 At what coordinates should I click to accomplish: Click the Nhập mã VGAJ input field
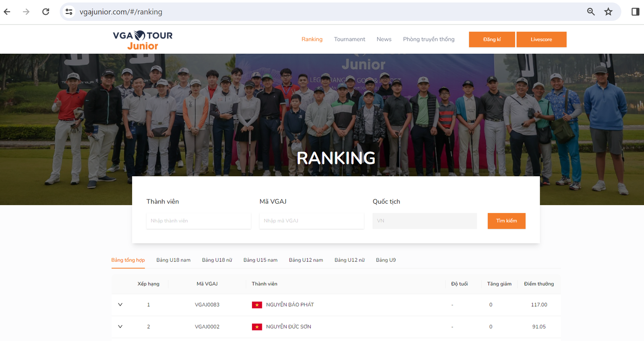pyautogui.click(x=311, y=221)
